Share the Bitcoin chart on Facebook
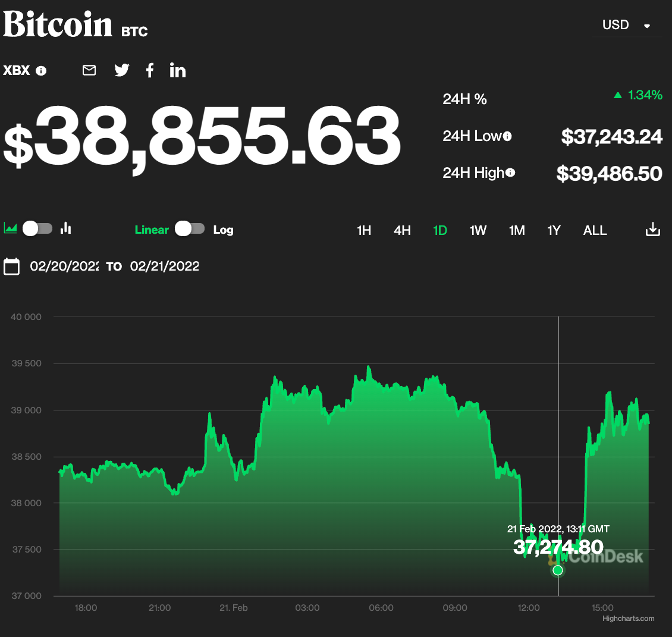 click(x=149, y=70)
